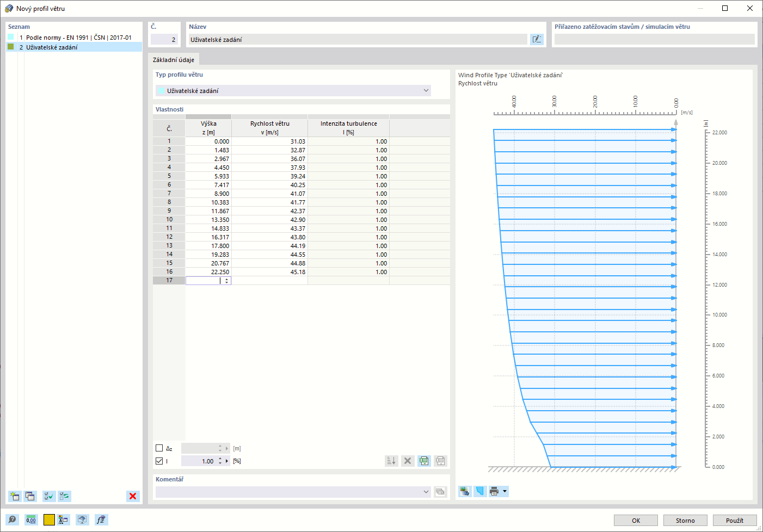
Task: Click the comment library icon next to Komentář
Action: (x=440, y=492)
